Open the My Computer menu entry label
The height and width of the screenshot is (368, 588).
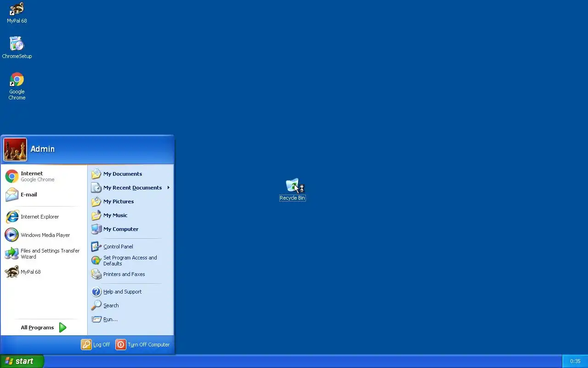coord(121,229)
